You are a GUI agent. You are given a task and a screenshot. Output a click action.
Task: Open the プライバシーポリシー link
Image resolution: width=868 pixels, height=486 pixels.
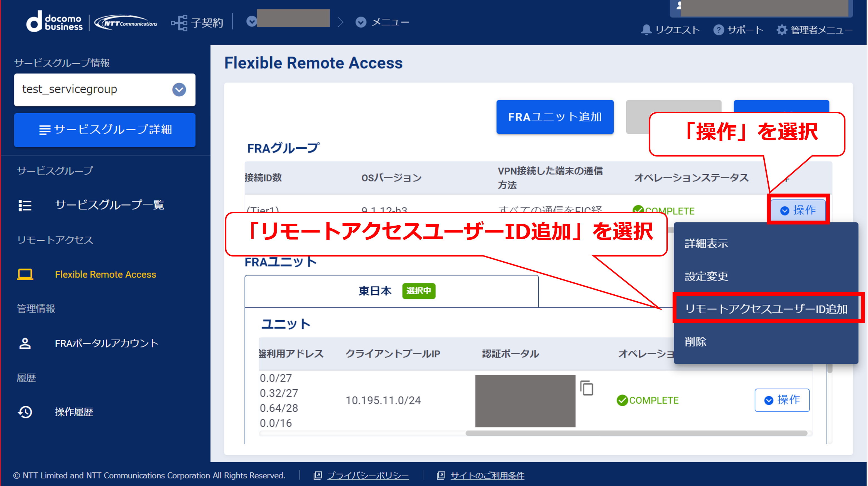(x=368, y=475)
